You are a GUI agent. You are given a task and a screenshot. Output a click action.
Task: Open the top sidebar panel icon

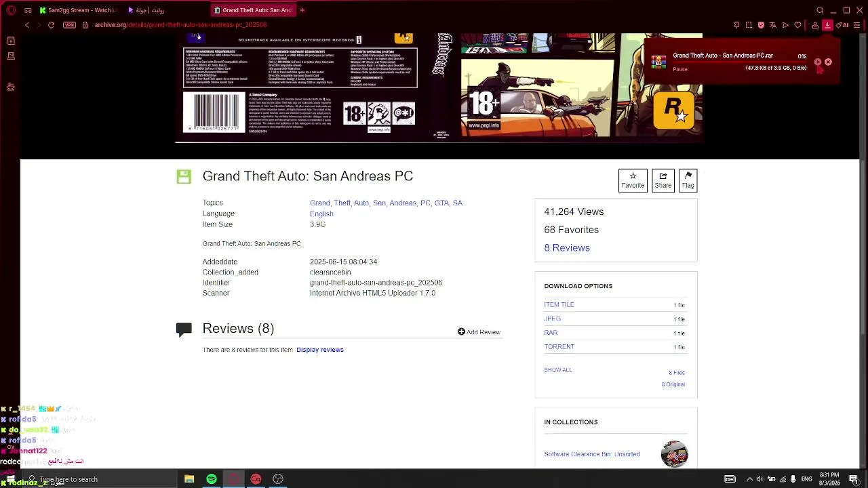tap(11, 41)
